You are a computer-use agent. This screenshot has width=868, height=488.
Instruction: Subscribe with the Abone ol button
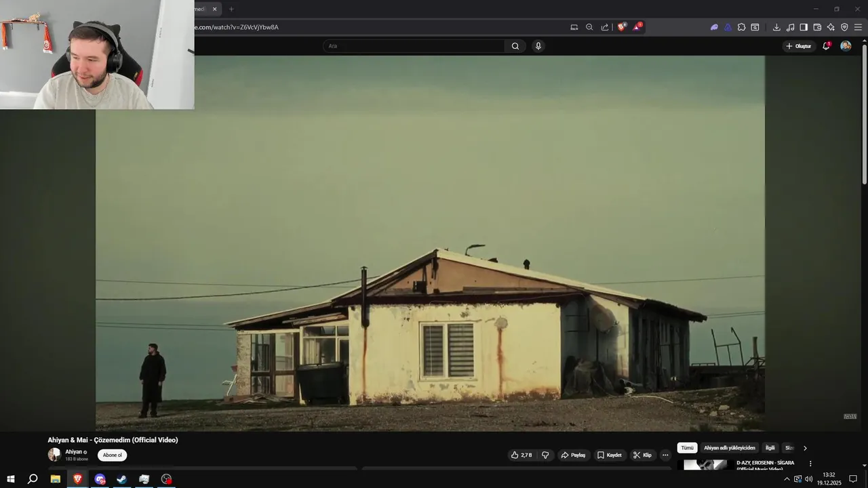click(x=113, y=455)
